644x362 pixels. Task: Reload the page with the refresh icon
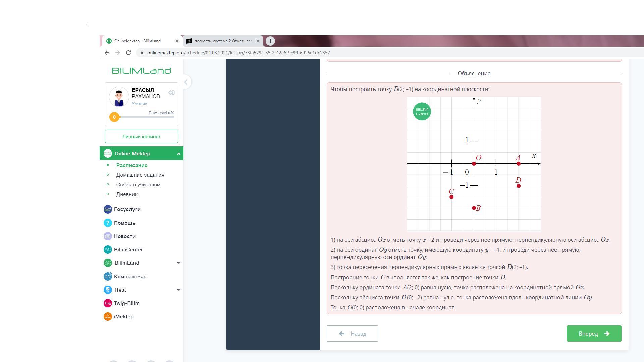tap(128, 53)
